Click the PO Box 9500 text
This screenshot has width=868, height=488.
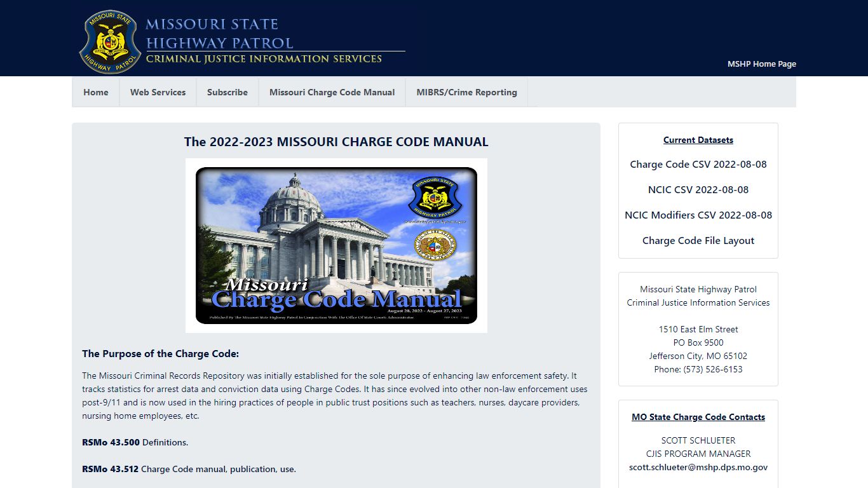(x=698, y=342)
